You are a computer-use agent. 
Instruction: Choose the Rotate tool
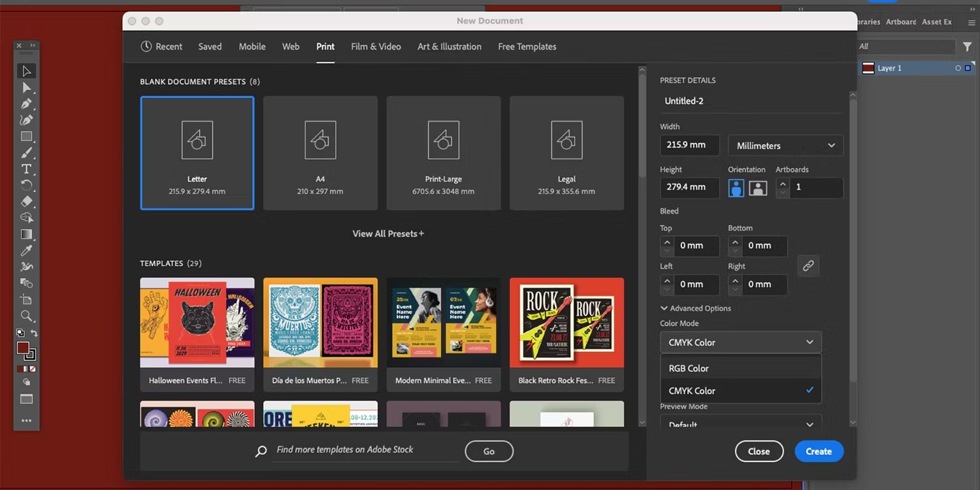[27, 185]
